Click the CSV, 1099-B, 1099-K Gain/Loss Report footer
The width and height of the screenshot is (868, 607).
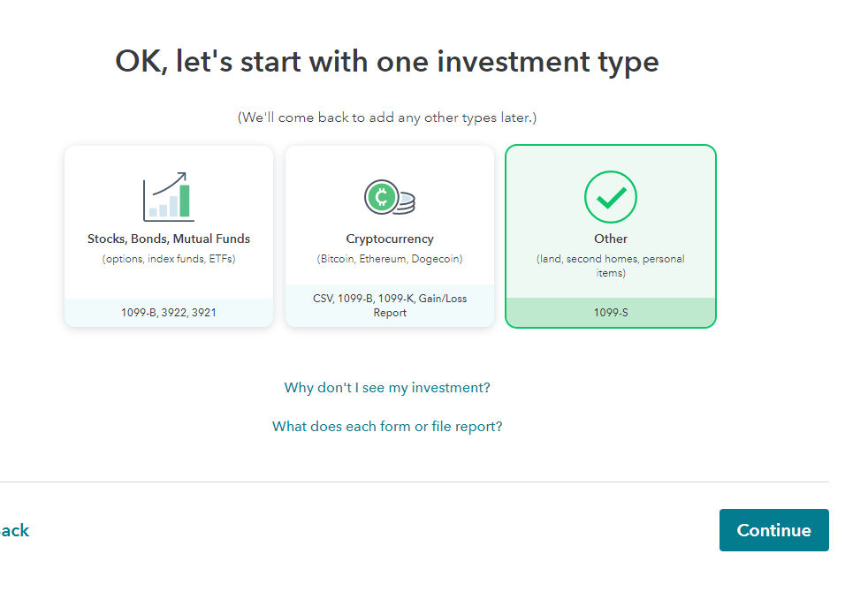point(390,306)
